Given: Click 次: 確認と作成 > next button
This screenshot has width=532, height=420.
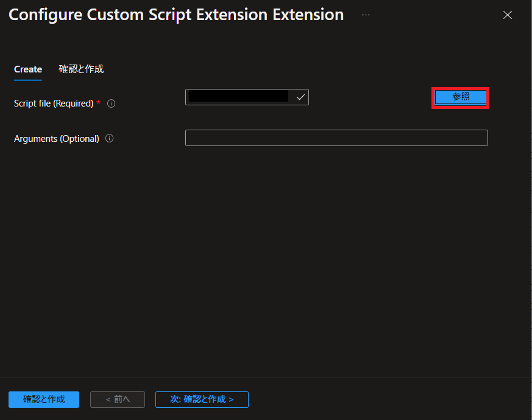Looking at the screenshot, I should [x=202, y=399].
